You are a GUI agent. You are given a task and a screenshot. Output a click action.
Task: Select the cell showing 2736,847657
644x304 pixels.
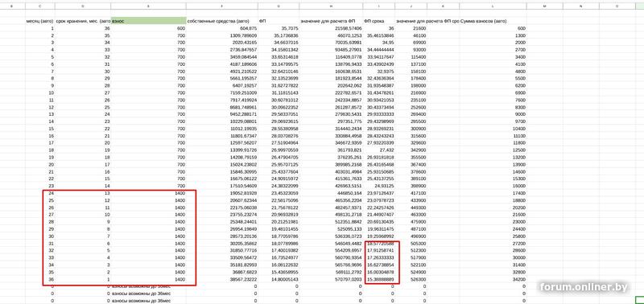coord(222,50)
